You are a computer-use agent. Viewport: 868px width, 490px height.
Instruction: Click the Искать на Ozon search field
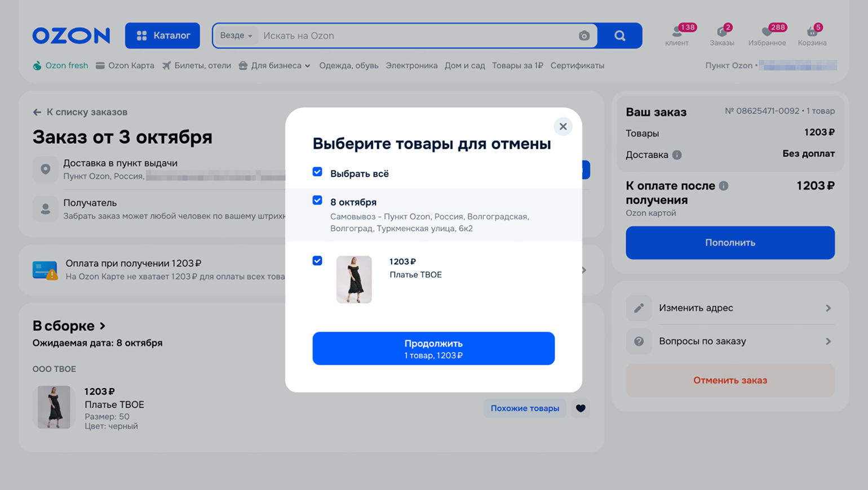tap(417, 35)
